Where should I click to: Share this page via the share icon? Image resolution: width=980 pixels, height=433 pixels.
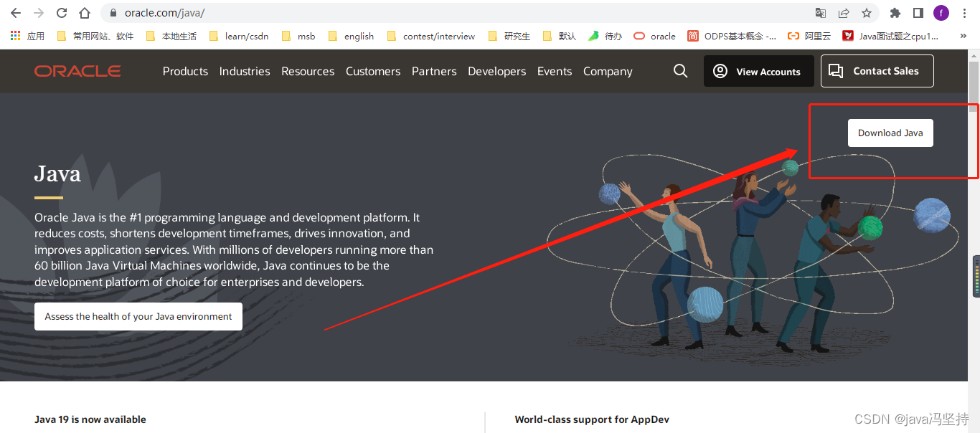pos(844,13)
